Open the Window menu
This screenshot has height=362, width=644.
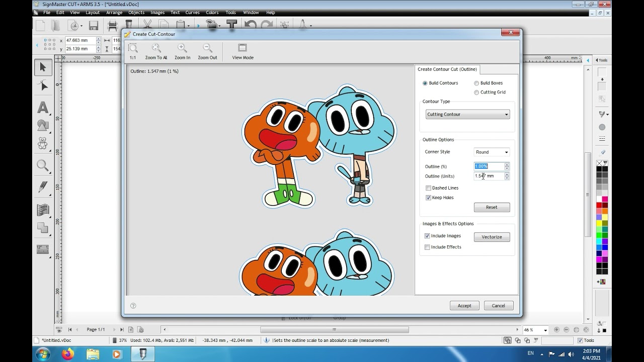pyautogui.click(x=251, y=13)
